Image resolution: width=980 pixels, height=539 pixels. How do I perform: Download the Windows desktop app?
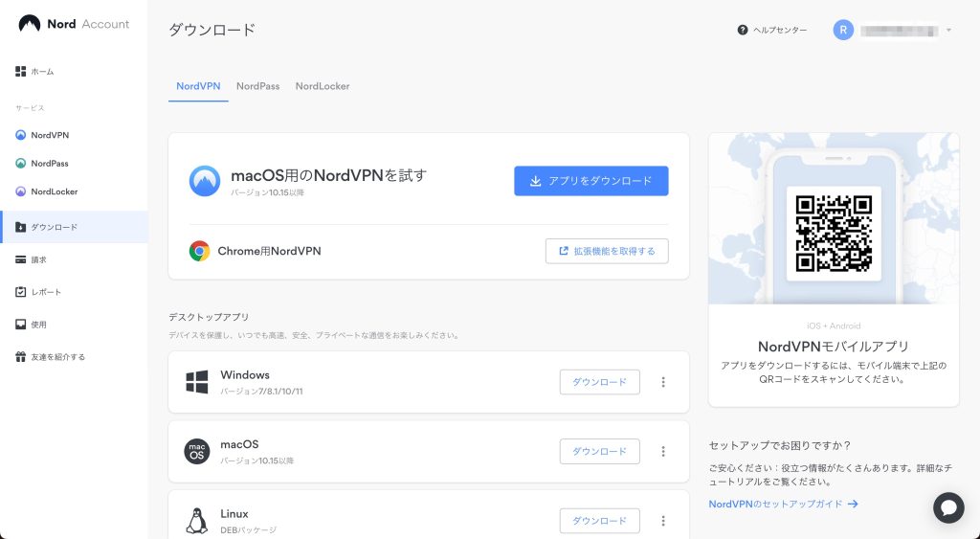click(599, 382)
